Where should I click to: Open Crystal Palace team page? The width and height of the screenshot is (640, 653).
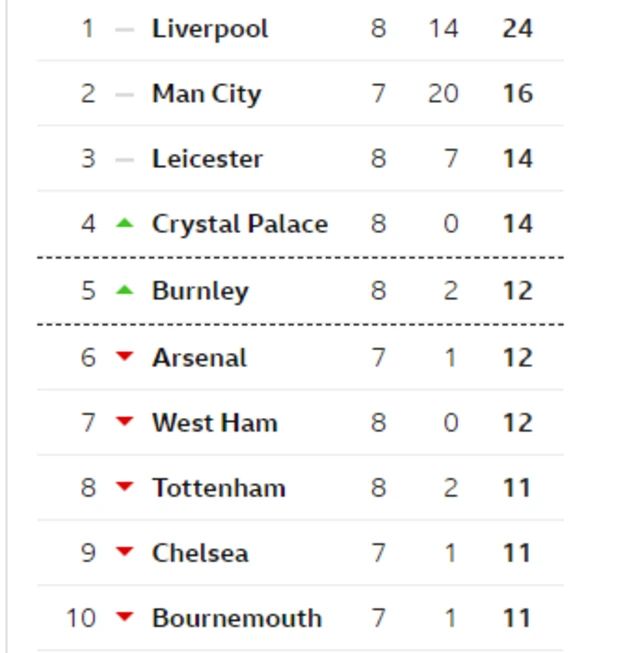(239, 224)
